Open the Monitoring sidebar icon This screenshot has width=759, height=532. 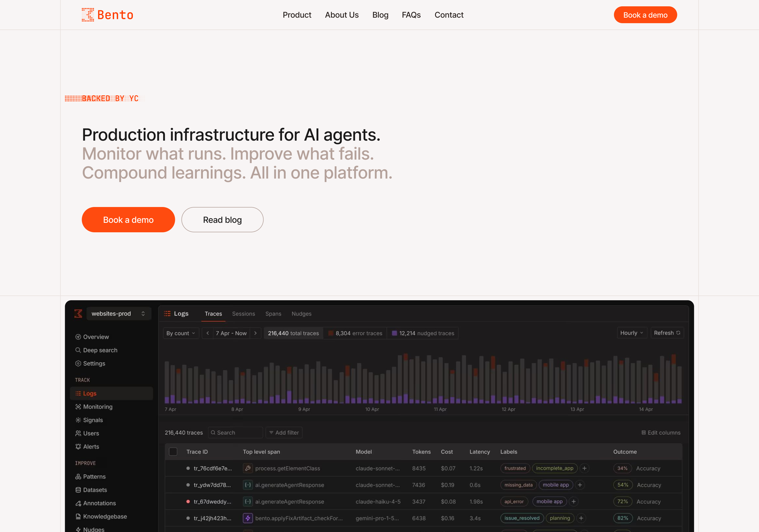click(78, 407)
